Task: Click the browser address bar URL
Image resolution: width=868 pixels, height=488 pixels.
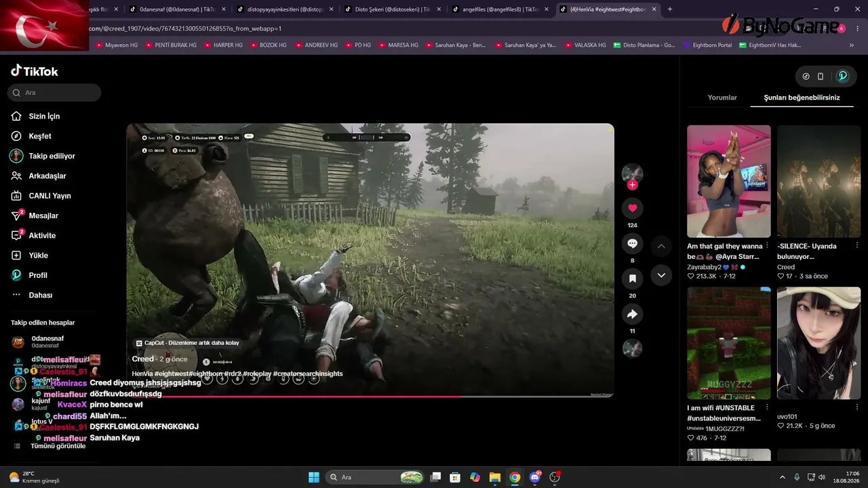Action: coord(184,28)
